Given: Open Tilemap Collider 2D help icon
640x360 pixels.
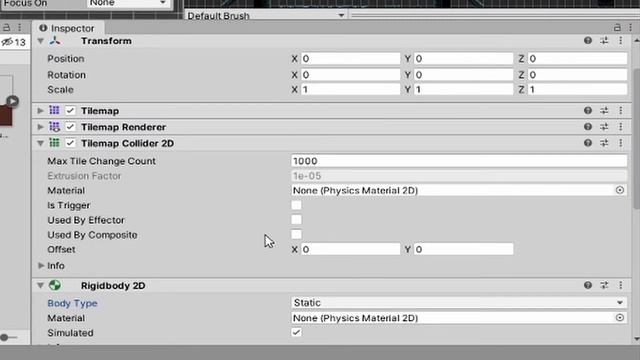Looking at the screenshot, I should (588, 143).
